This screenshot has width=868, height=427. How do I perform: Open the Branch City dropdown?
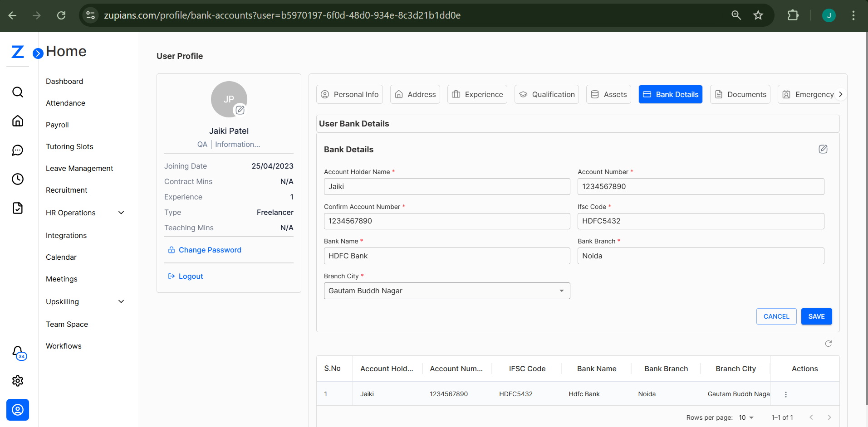click(446, 291)
